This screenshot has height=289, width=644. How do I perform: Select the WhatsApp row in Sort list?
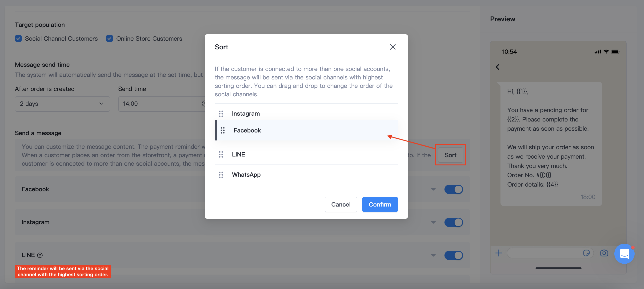pyautogui.click(x=306, y=175)
